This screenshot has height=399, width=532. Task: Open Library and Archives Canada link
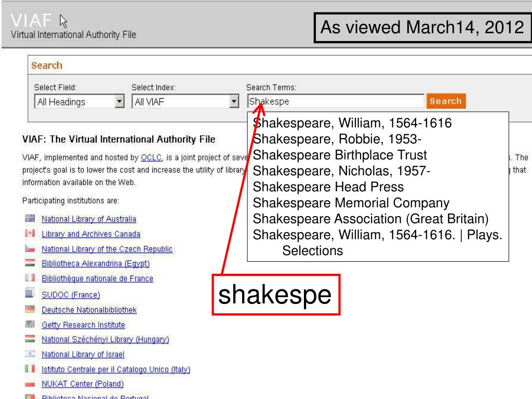[x=91, y=234]
